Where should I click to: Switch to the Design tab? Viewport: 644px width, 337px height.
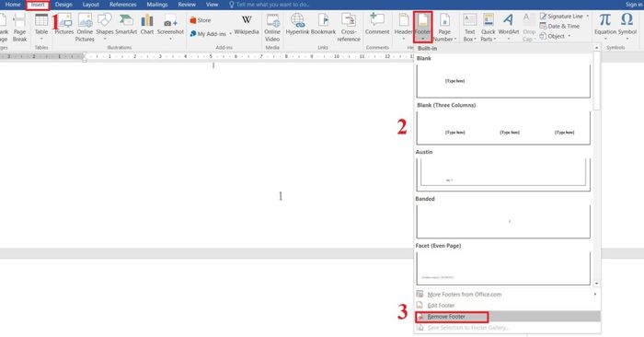(x=63, y=5)
